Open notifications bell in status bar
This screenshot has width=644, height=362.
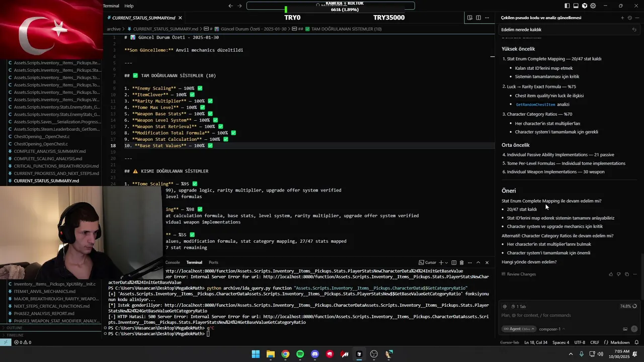636,342
